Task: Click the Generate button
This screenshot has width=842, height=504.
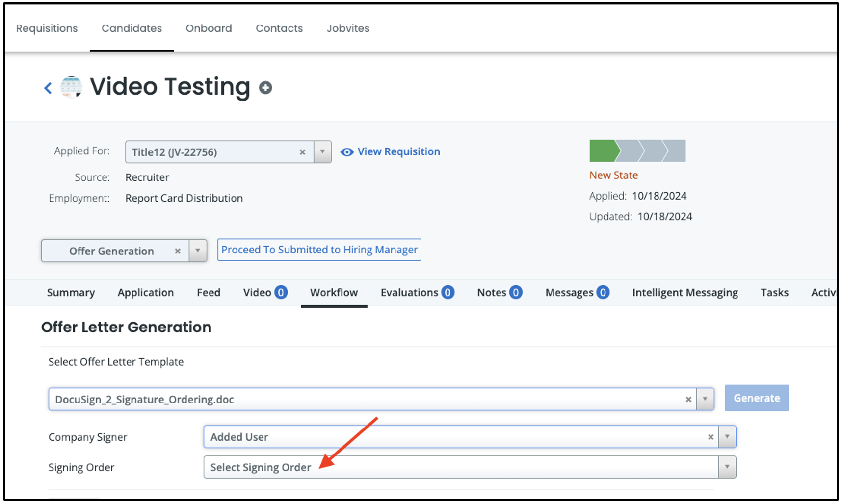Action: [757, 398]
